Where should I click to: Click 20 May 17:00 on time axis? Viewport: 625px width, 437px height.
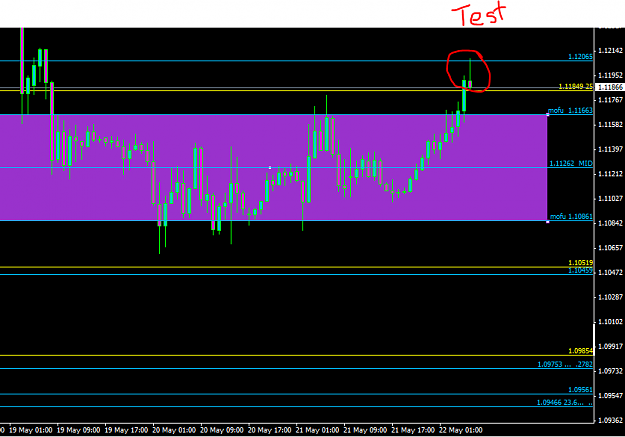[269, 430]
